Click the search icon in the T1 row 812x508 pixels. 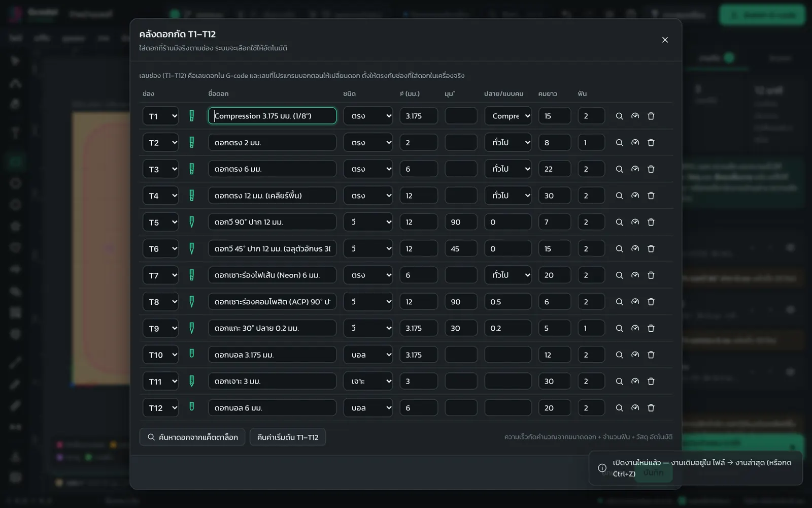click(x=619, y=116)
